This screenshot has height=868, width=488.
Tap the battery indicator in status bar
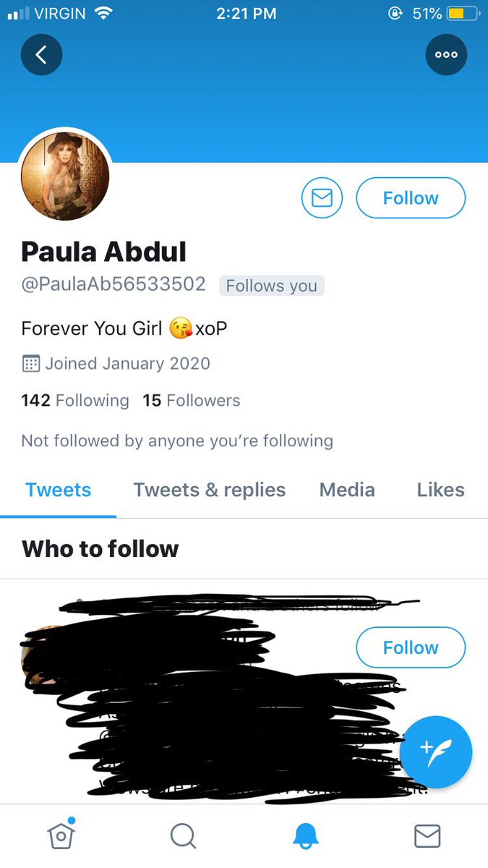point(464,14)
